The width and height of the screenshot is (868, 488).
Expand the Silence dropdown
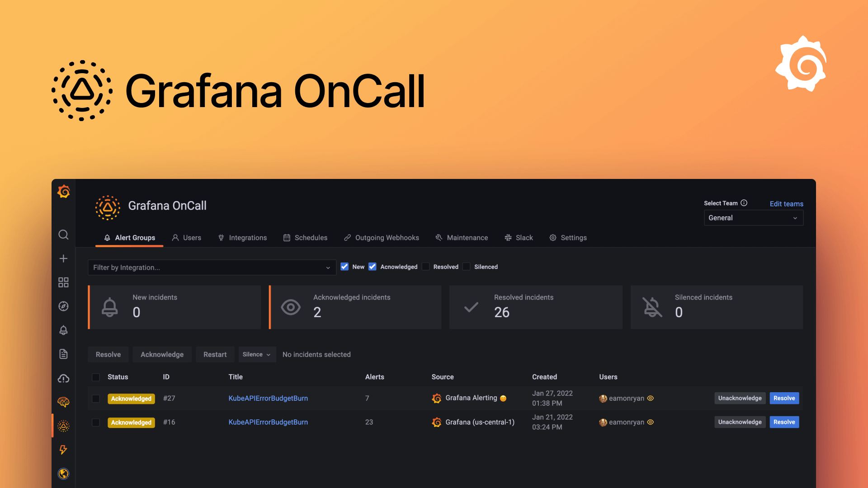coord(257,354)
